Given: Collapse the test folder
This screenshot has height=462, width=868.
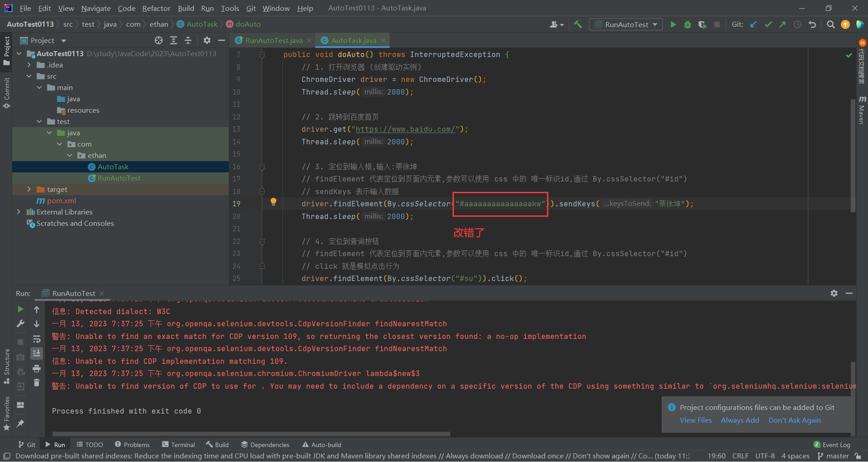Looking at the screenshot, I should (39, 121).
